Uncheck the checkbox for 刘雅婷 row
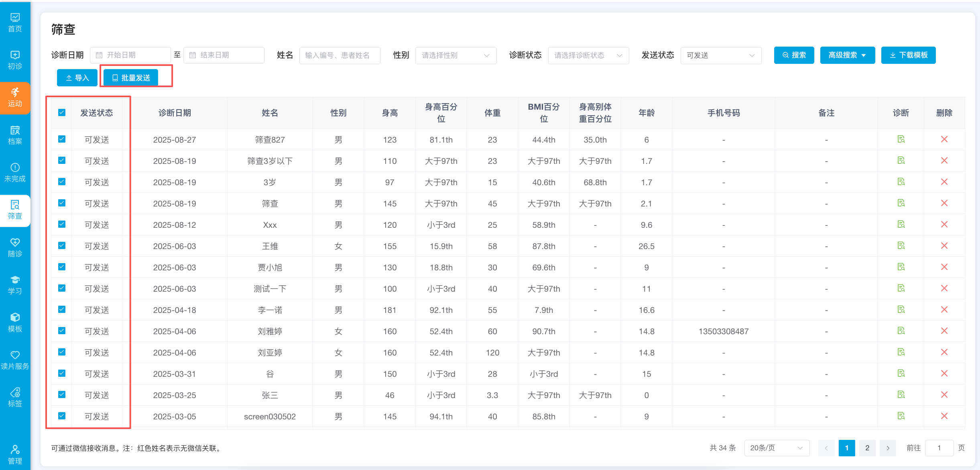 pos(62,331)
